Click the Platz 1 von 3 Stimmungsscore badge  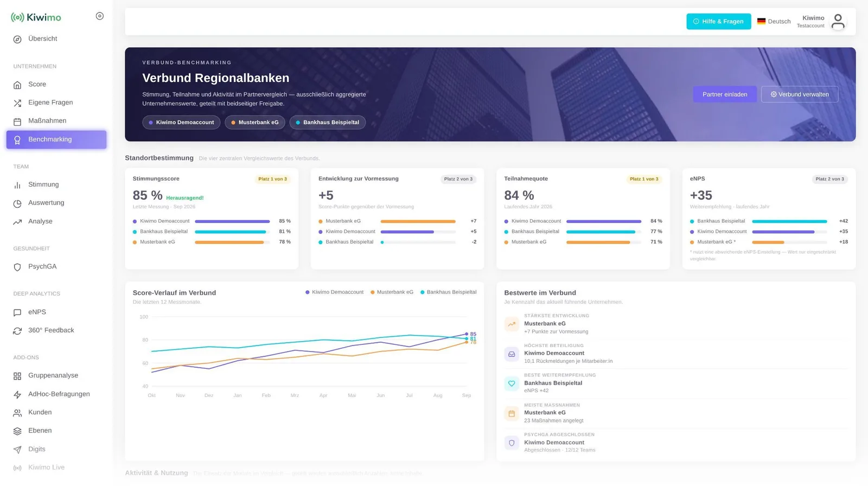[273, 179]
